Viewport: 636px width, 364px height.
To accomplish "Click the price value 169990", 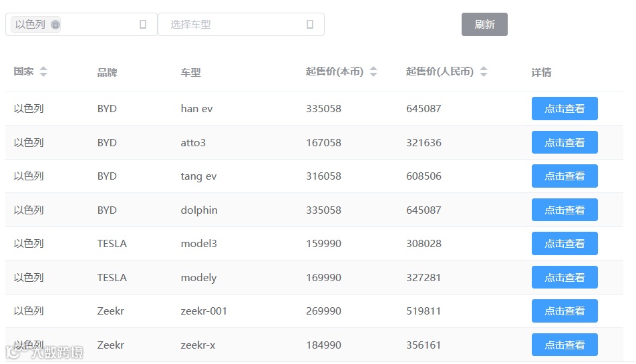I will [323, 278].
